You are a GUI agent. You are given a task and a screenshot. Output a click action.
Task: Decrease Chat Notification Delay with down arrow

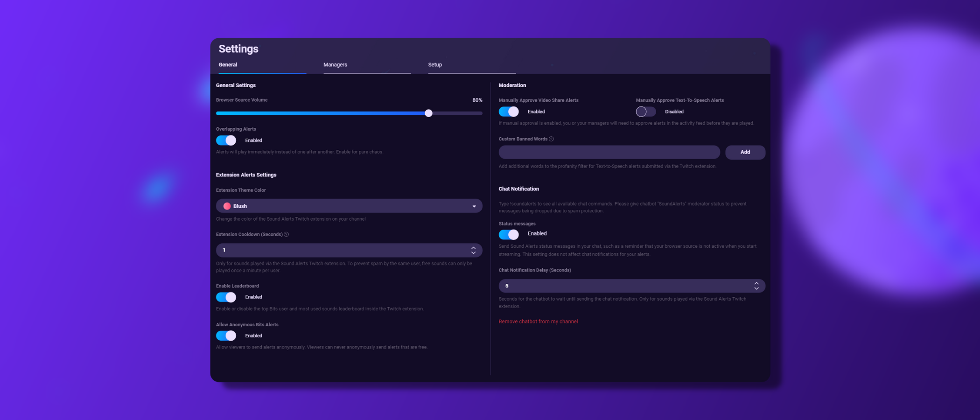point(756,288)
